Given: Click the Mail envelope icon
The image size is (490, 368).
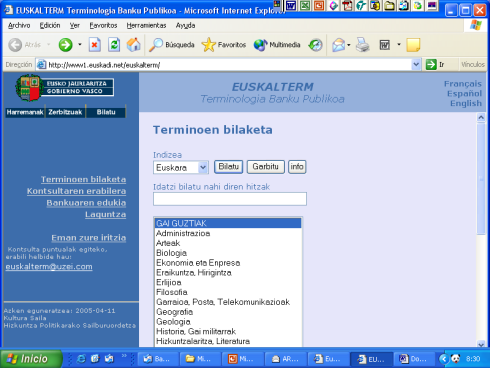Looking at the screenshot, I should point(338,45).
